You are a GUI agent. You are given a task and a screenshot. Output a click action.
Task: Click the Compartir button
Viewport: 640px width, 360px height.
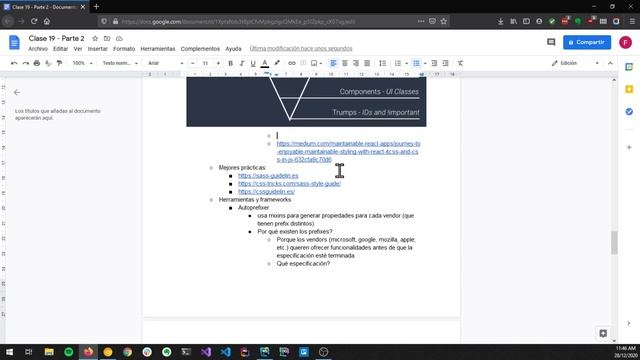pos(587,42)
